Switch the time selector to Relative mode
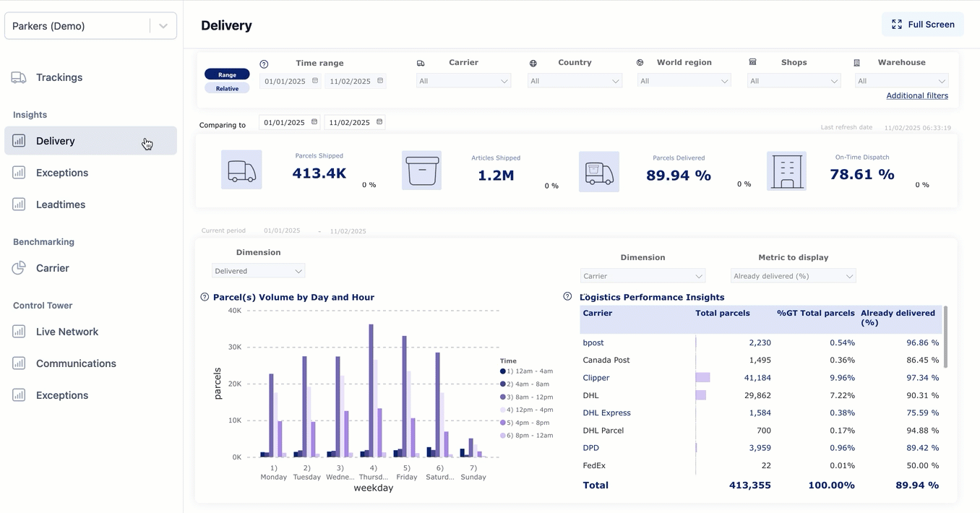Screen dimensions: 980x513 227,87
